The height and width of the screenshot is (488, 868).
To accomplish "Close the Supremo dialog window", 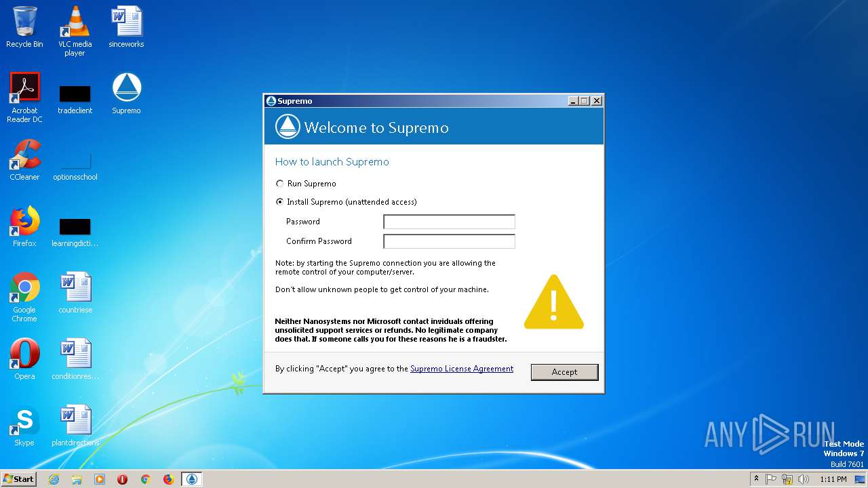I will [596, 101].
